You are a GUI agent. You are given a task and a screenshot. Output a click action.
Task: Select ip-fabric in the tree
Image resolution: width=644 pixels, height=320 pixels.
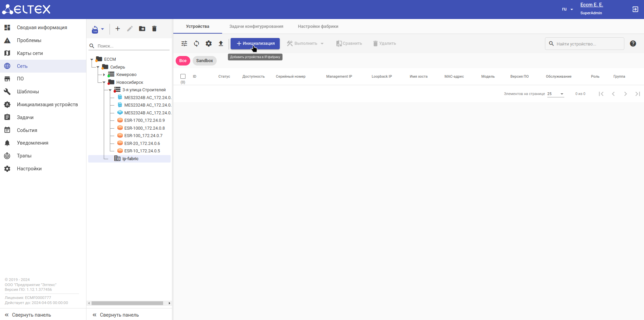pos(130,159)
